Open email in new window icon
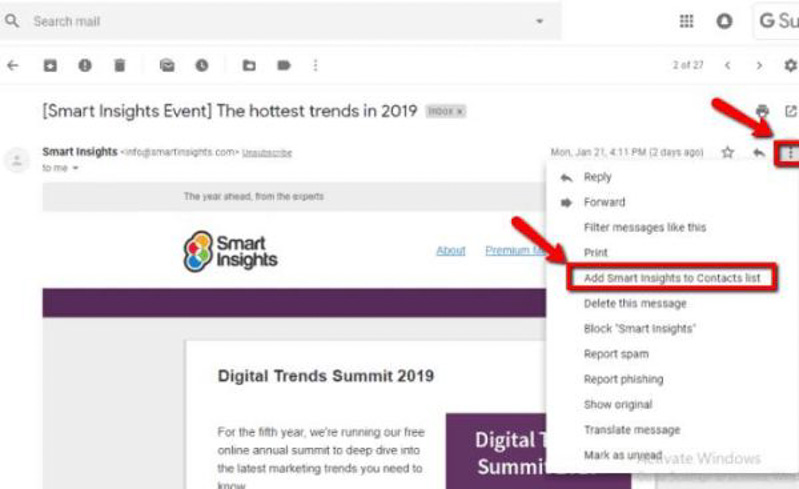Screen dimensions: 799x489 (x=790, y=111)
